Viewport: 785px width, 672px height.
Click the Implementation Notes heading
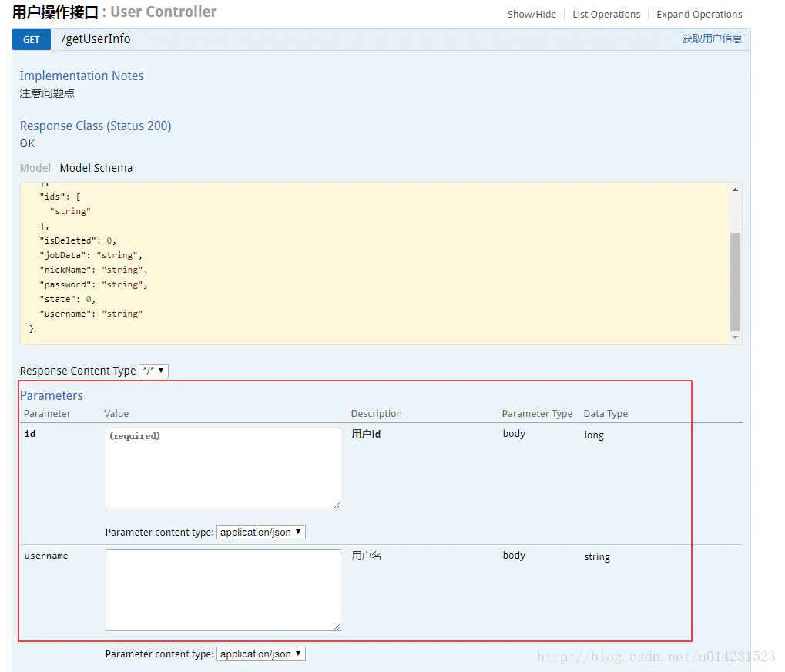pos(82,76)
